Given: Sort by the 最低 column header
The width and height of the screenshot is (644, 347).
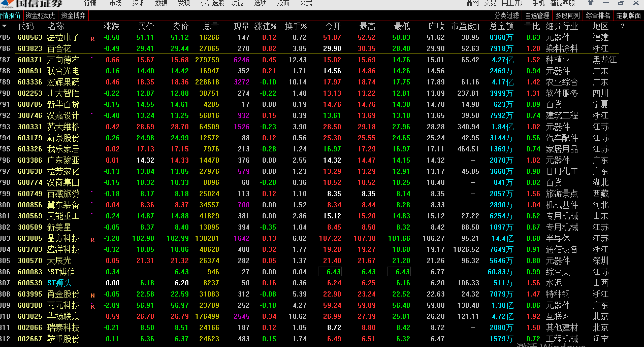Looking at the screenshot, I should pos(402,26).
